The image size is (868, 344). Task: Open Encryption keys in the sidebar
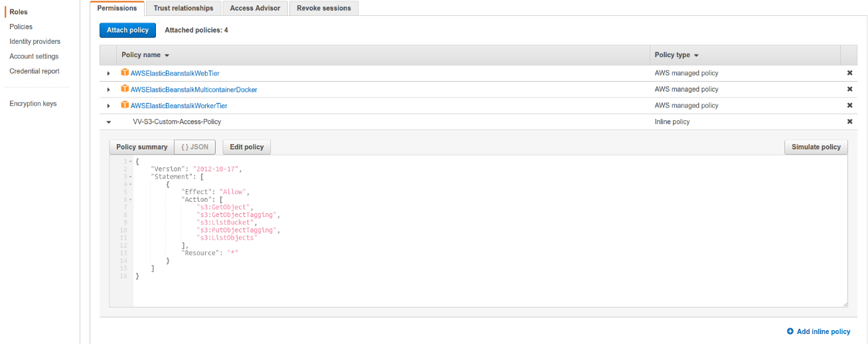pyautogui.click(x=33, y=104)
